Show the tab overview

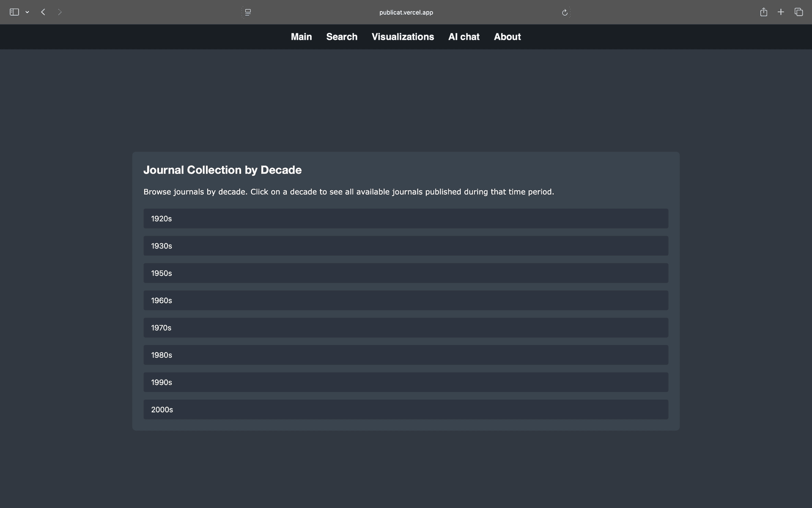point(798,12)
